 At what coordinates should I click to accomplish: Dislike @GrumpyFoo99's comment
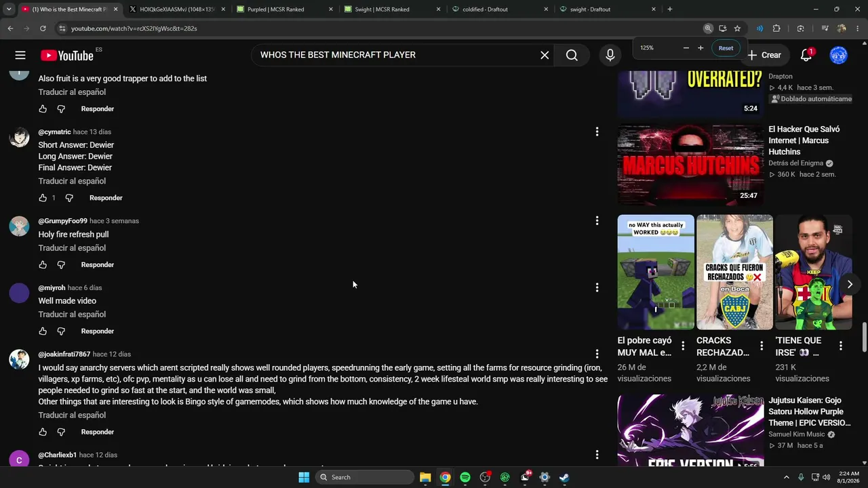coord(61,265)
